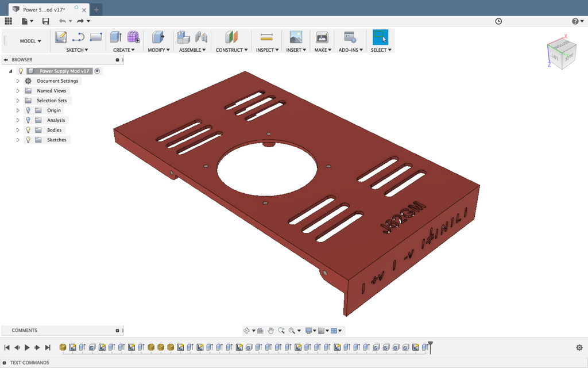This screenshot has width=588, height=368.
Task: Expand the Origin tree node
Action: click(x=18, y=110)
